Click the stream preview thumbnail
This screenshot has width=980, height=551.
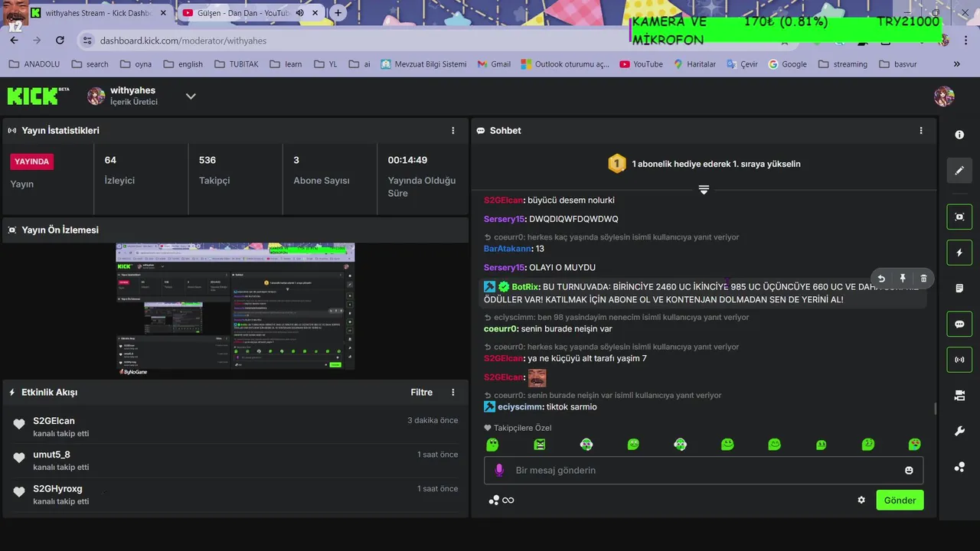coord(235,310)
